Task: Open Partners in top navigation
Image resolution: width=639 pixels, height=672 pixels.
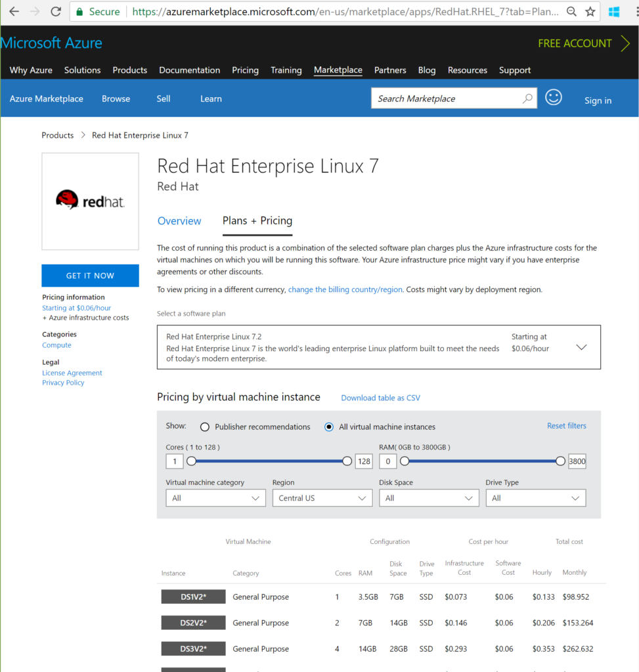Action: click(x=390, y=70)
